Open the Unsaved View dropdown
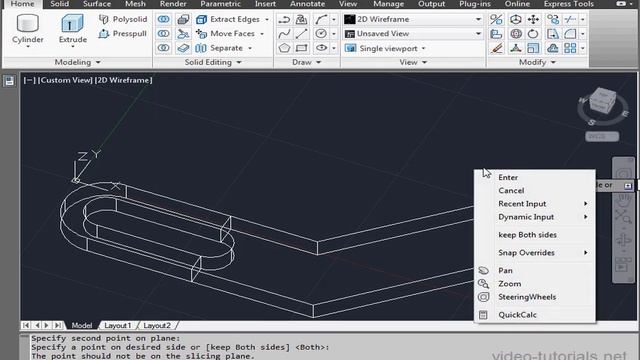640x360 pixels. [413, 33]
